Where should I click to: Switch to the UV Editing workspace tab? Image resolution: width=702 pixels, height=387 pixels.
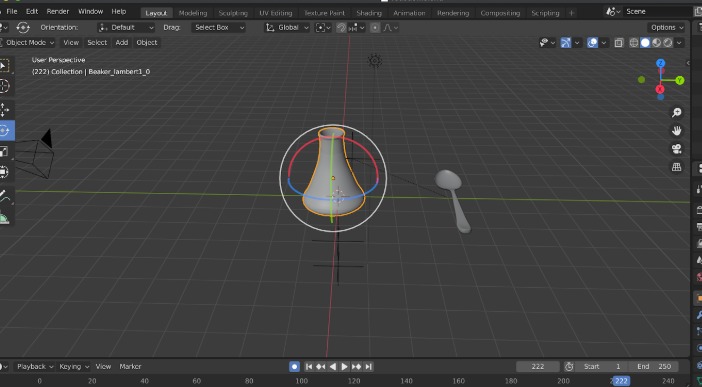click(275, 13)
